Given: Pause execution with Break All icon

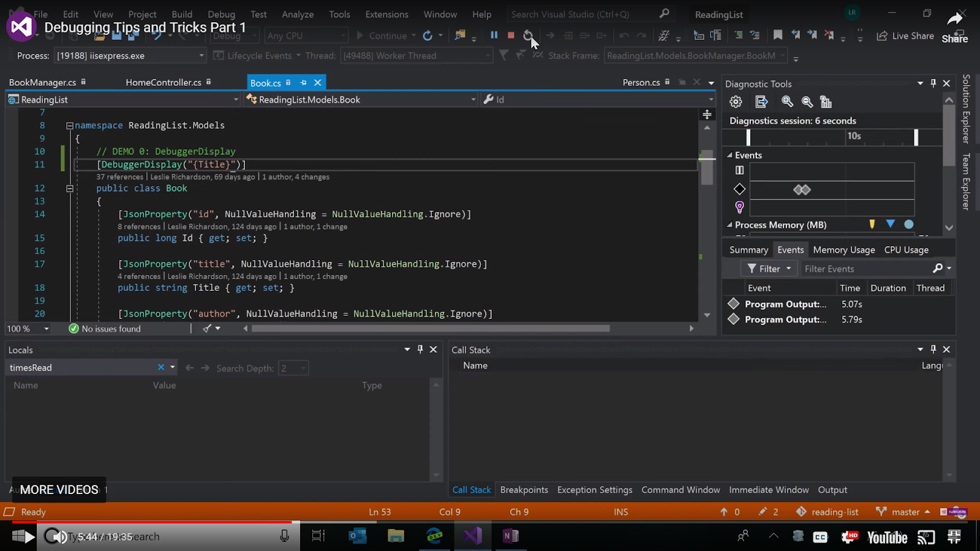Looking at the screenshot, I should (494, 36).
